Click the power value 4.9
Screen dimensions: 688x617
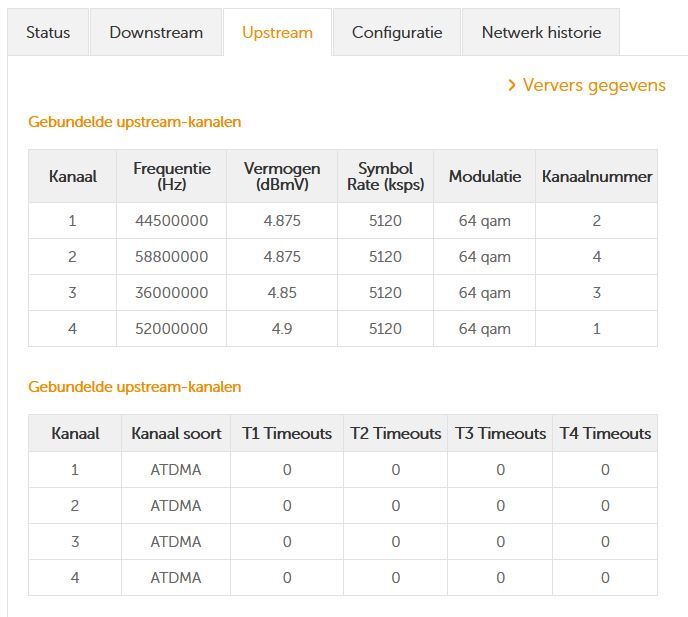[282, 329]
